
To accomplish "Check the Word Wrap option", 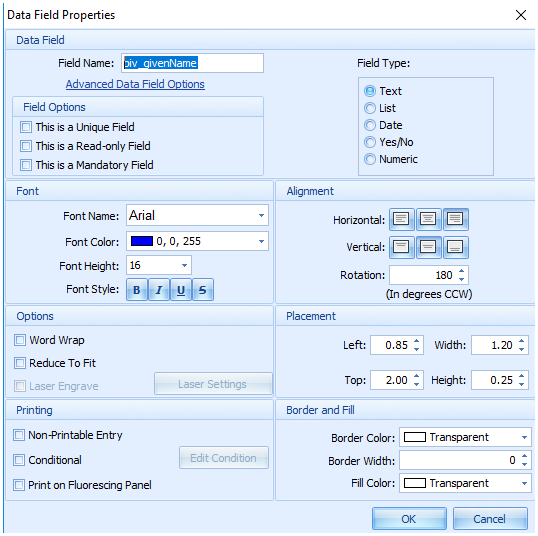I will 20,340.
